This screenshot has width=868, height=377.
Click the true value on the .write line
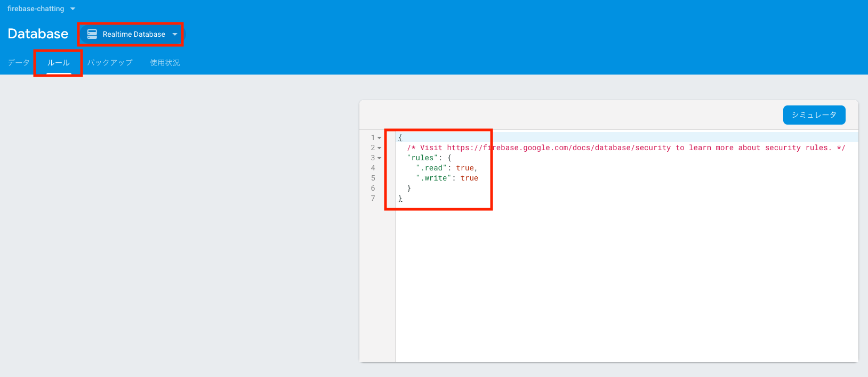tap(469, 178)
